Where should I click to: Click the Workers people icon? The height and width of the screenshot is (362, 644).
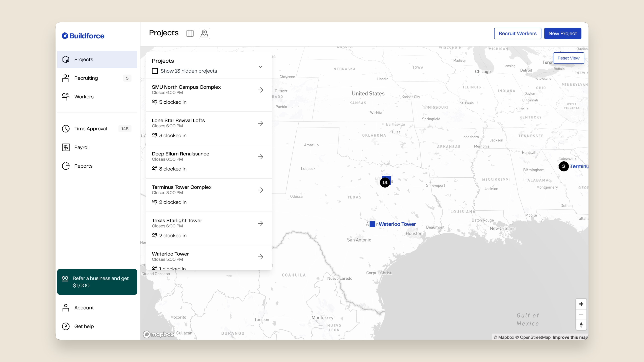coord(66,97)
